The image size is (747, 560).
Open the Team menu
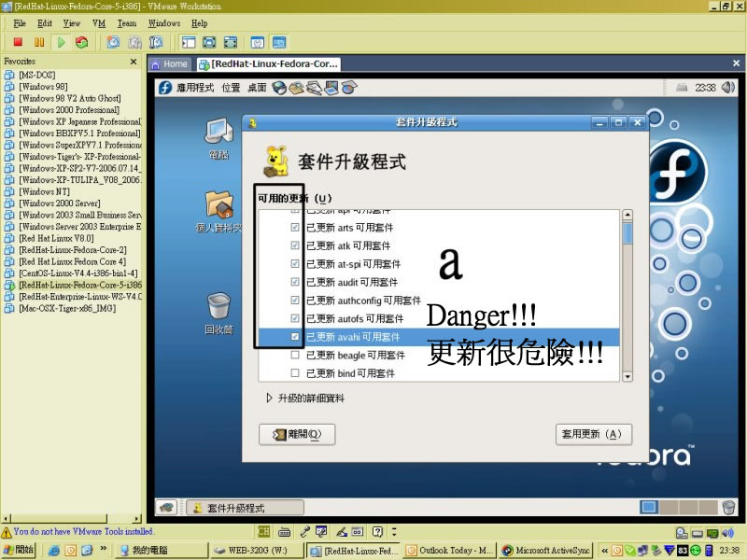coord(127,23)
